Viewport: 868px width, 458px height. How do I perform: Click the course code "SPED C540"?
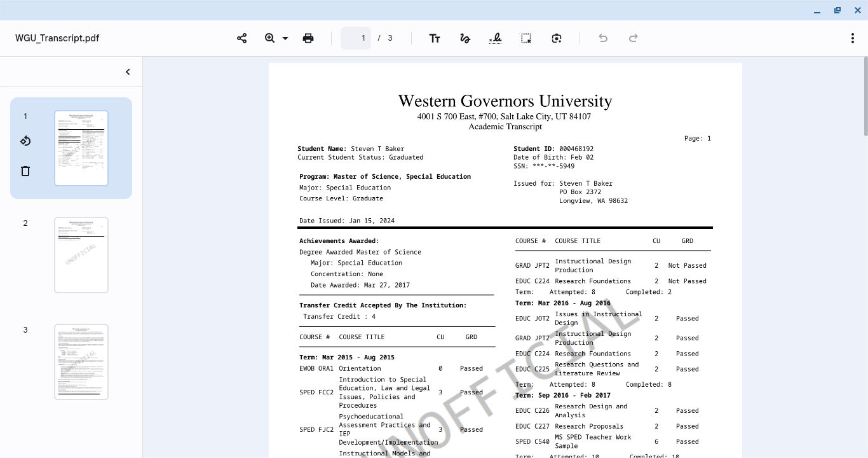coord(532,441)
